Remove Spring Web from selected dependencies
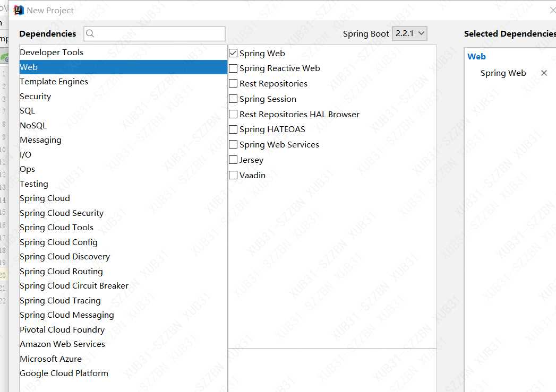This screenshot has width=556, height=392. click(x=544, y=73)
